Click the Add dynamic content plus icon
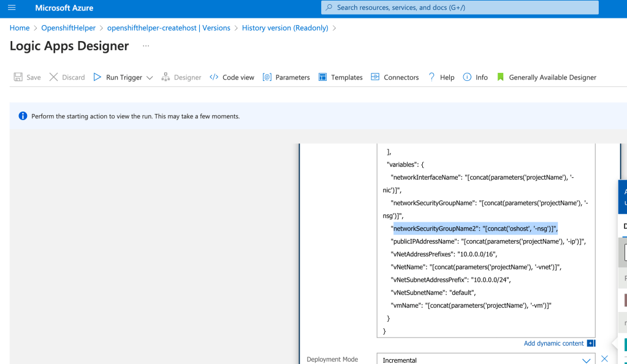The image size is (627, 364). (x=591, y=343)
